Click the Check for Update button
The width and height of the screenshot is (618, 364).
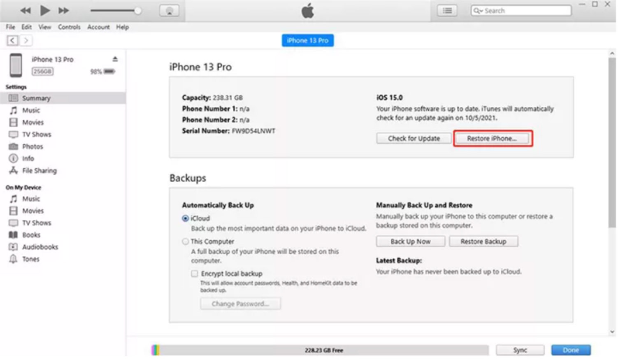(414, 139)
